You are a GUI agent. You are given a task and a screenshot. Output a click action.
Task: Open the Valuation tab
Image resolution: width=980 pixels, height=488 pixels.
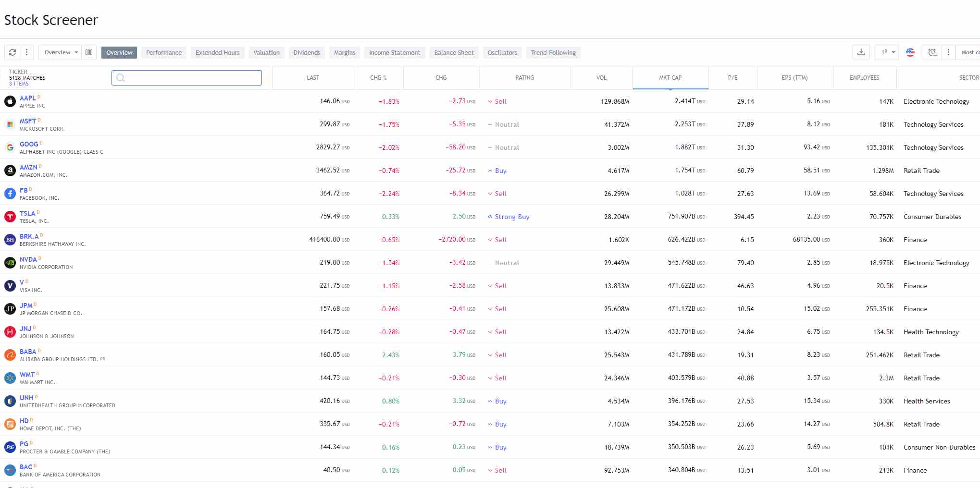(x=267, y=52)
